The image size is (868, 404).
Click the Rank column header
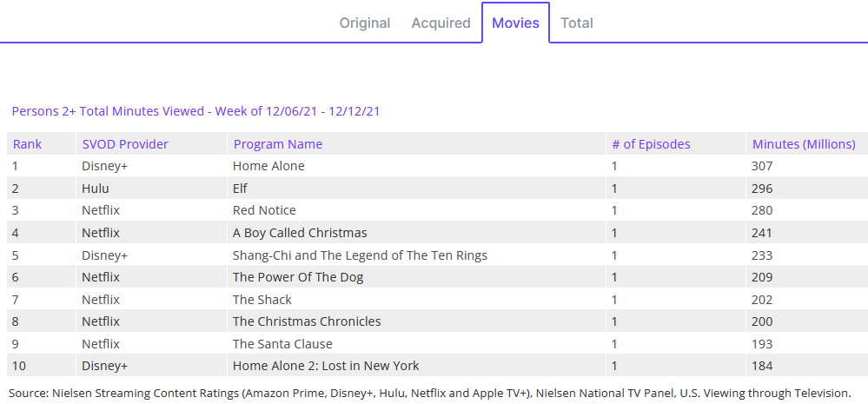(x=28, y=144)
